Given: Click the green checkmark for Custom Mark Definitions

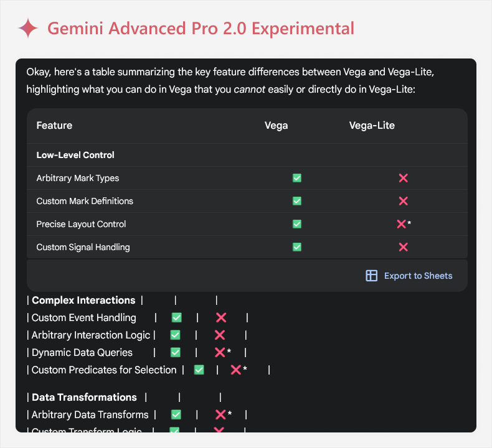Looking at the screenshot, I should click(x=297, y=201).
